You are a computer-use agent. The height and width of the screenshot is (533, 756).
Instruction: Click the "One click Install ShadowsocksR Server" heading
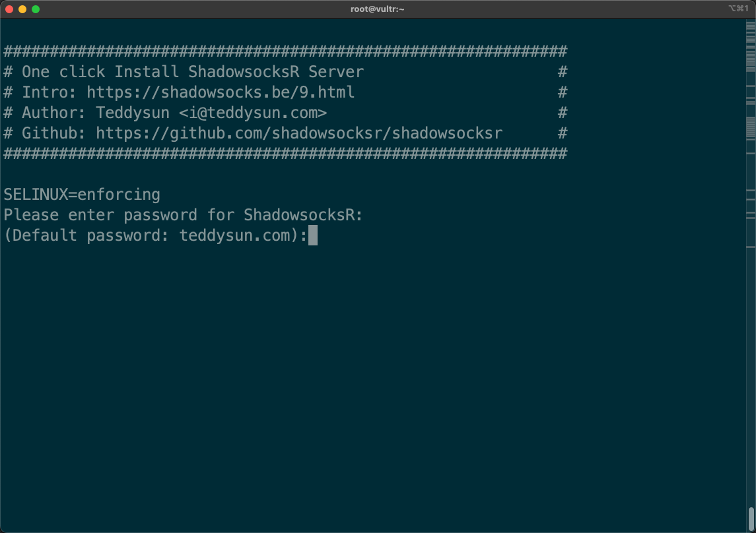click(193, 71)
